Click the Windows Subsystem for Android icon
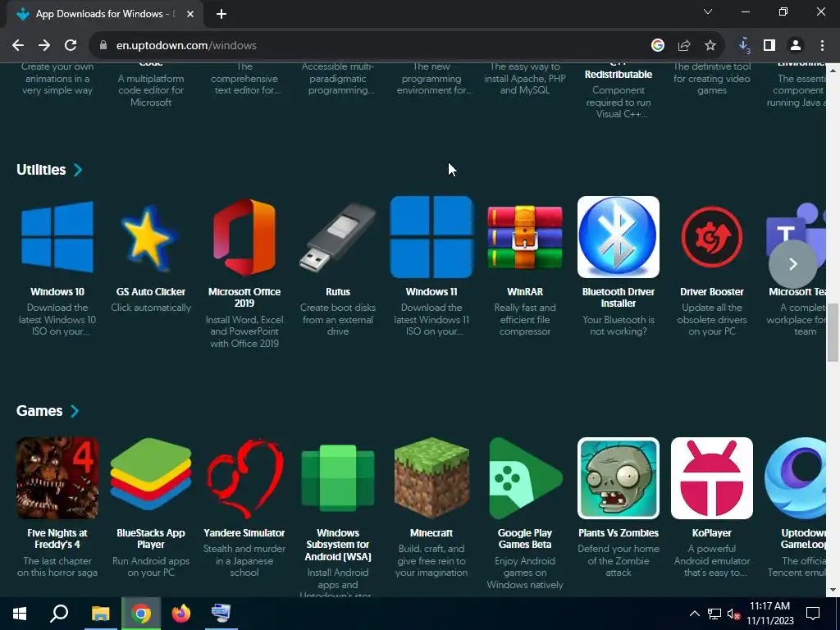The image size is (840, 630). 337,478
